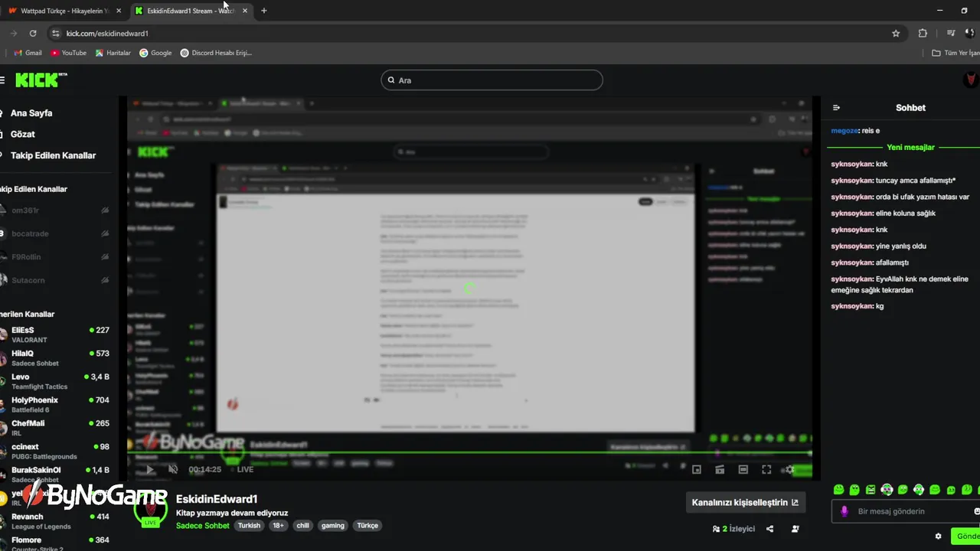This screenshot has height=551, width=980.
Task: Collapse the Sohbet chat panel
Action: click(836, 108)
